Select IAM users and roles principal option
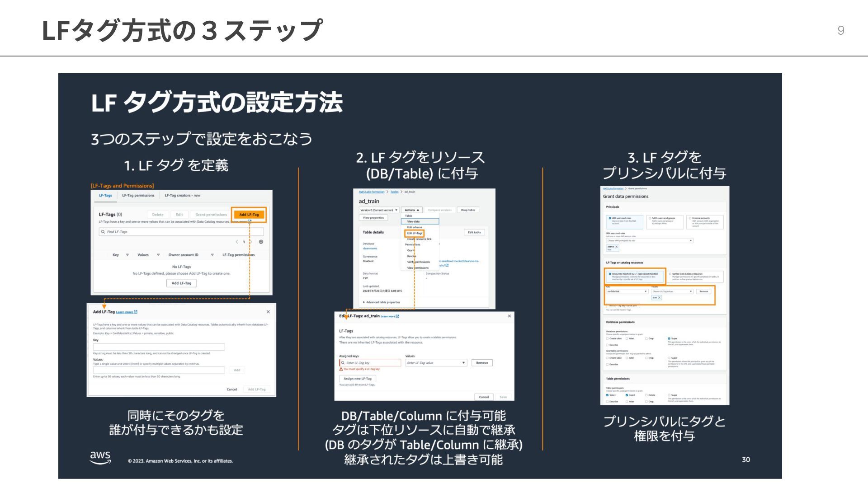The height and width of the screenshot is (488, 868). point(624,222)
